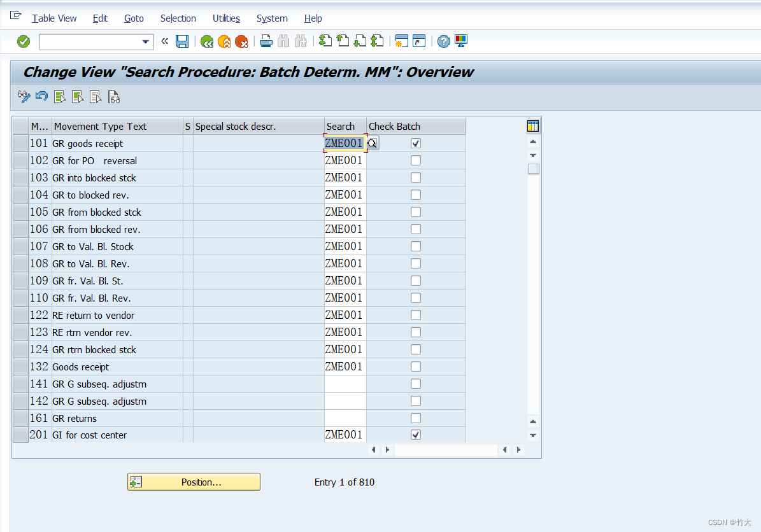The image size is (761, 532).
Task: Enable Check Batch for 122 RE return to vendor
Action: point(416,315)
